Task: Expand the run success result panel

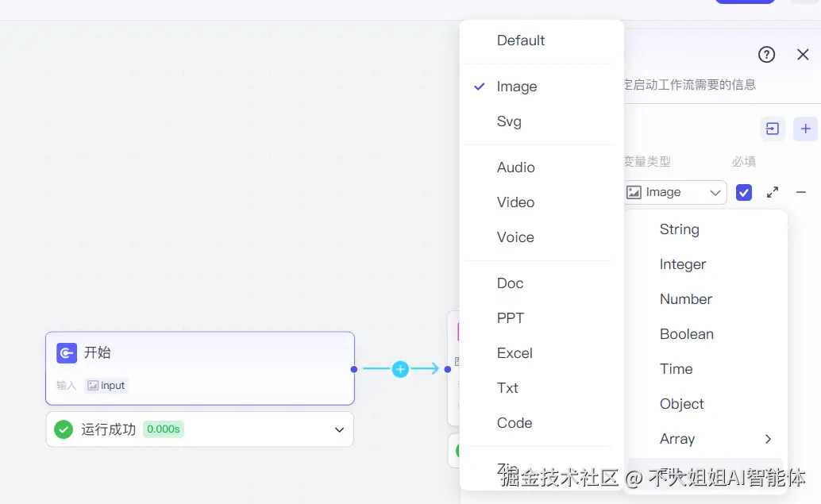Action: point(339,429)
